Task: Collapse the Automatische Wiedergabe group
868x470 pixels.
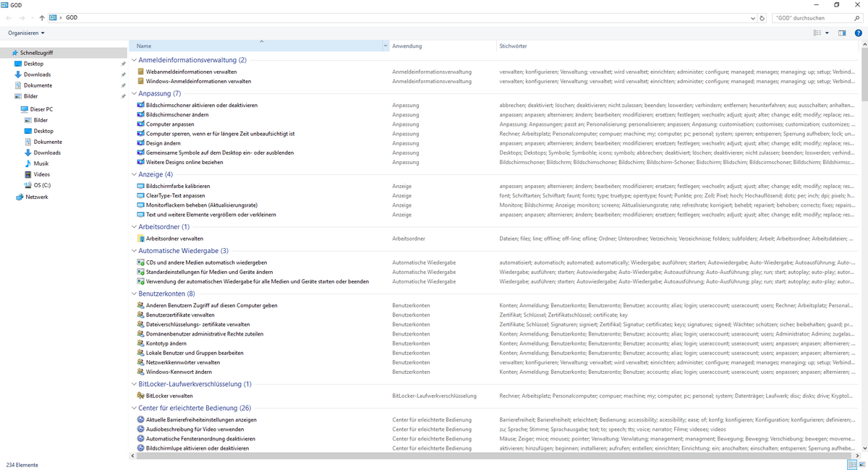Action: tap(134, 250)
